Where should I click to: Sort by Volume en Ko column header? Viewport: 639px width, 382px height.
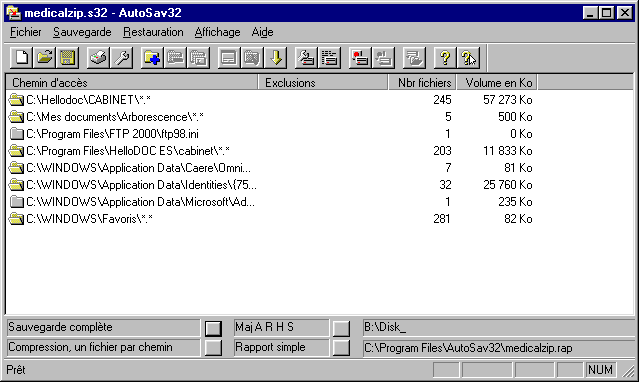point(497,83)
